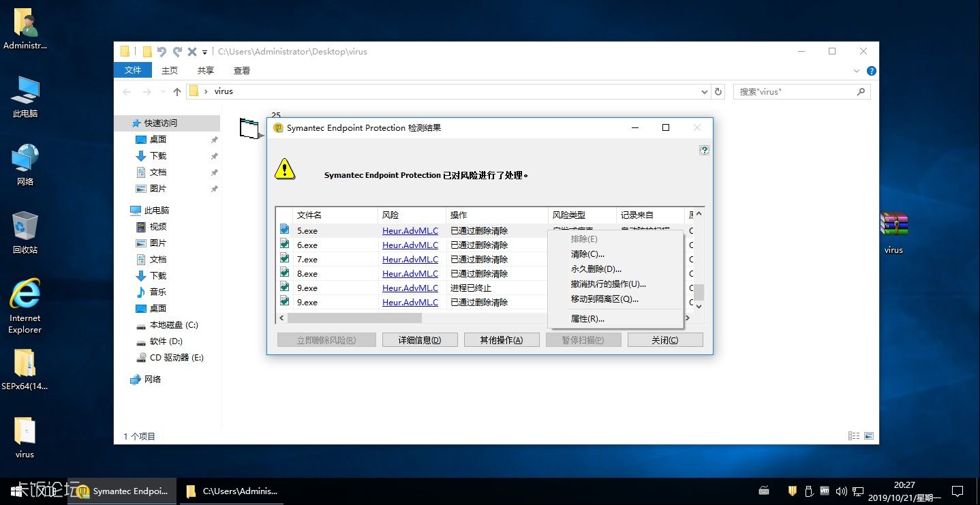Open the action center notification icon
Image resolution: width=980 pixels, height=505 pixels.
[x=958, y=491]
